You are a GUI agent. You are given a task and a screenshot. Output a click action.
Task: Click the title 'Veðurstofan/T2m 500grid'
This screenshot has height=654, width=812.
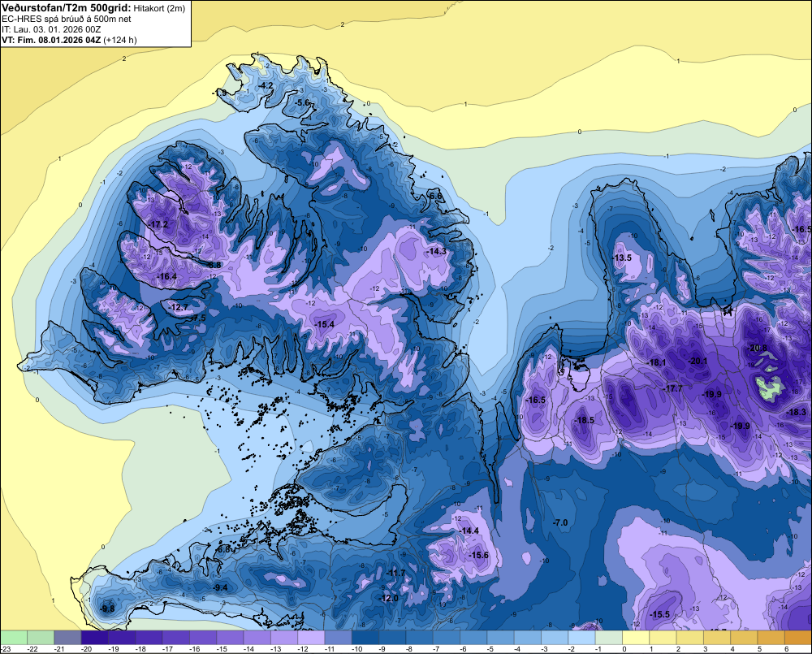(67, 8)
